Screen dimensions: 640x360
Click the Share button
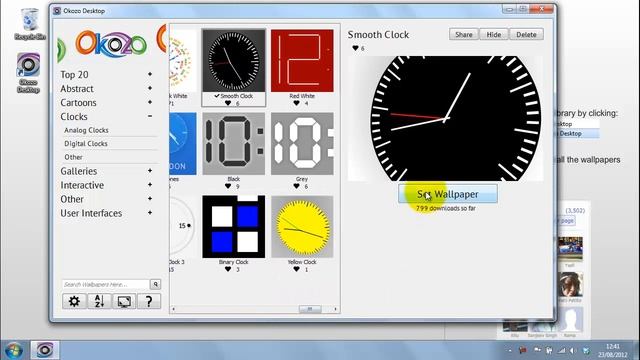pos(464,35)
